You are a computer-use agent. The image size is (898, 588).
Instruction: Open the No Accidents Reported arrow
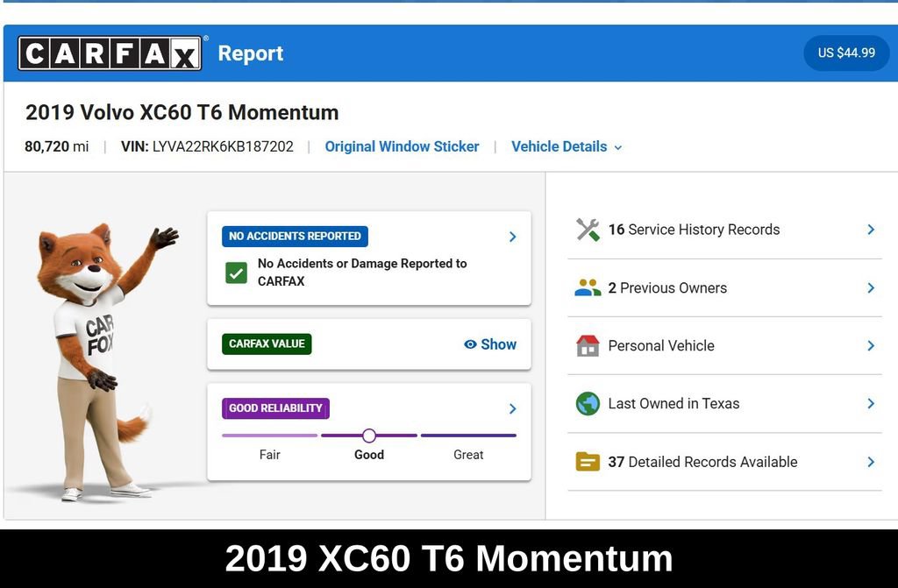(x=512, y=237)
